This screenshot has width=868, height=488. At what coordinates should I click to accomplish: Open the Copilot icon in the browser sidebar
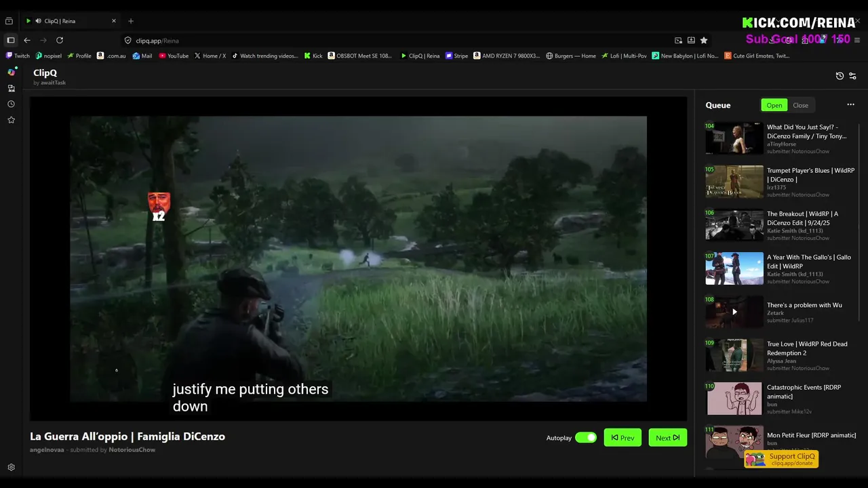tap(11, 72)
